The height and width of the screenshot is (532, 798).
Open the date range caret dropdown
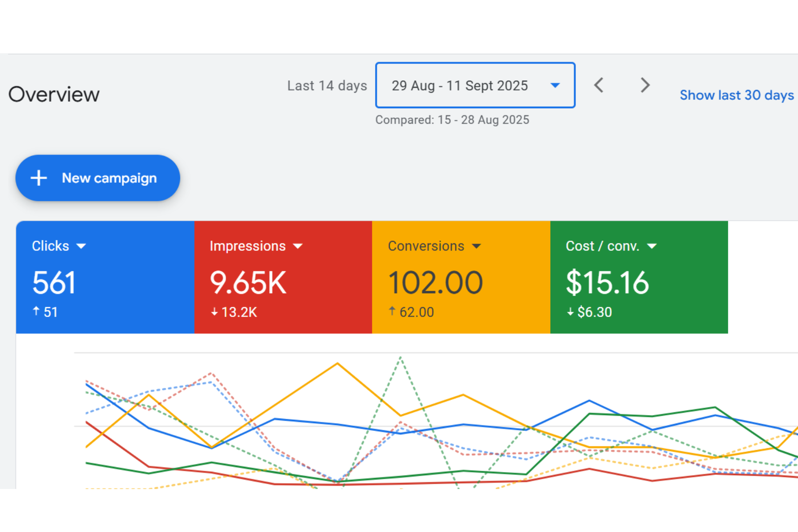(x=555, y=86)
